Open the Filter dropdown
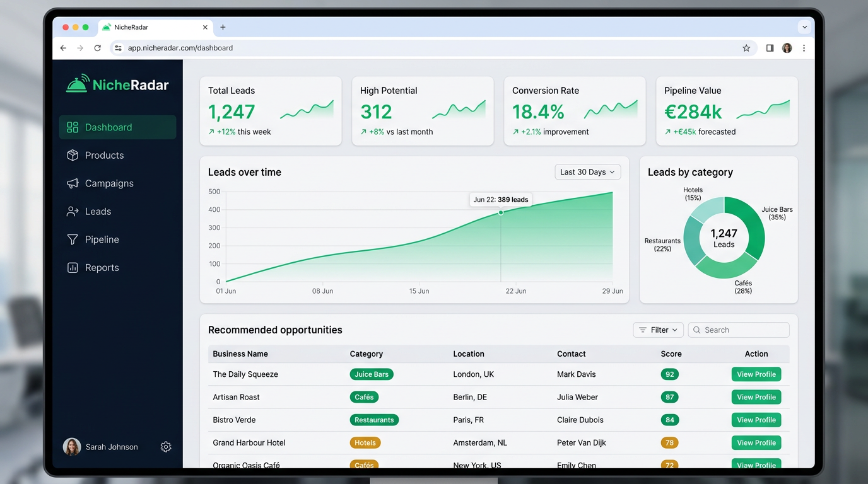This screenshot has width=868, height=484. click(x=658, y=330)
